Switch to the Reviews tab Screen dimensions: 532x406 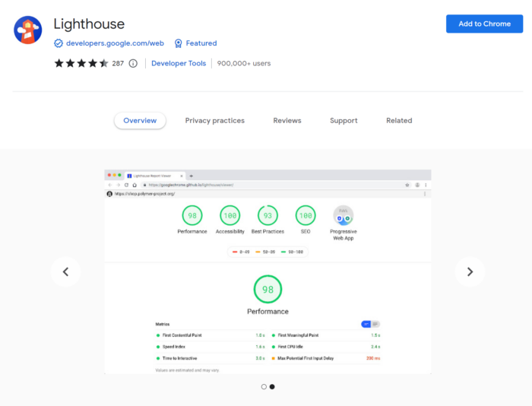click(287, 121)
